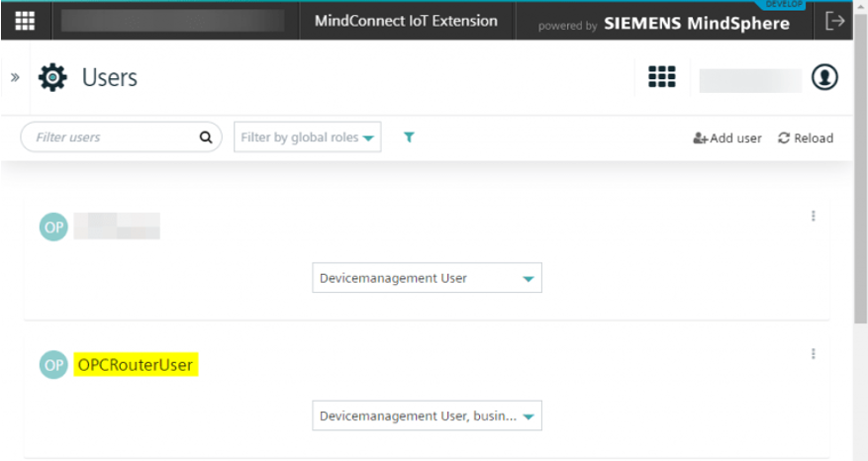This screenshot has height=461, width=868.
Task: Click the teal funnel filter icon
Action: point(409,138)
